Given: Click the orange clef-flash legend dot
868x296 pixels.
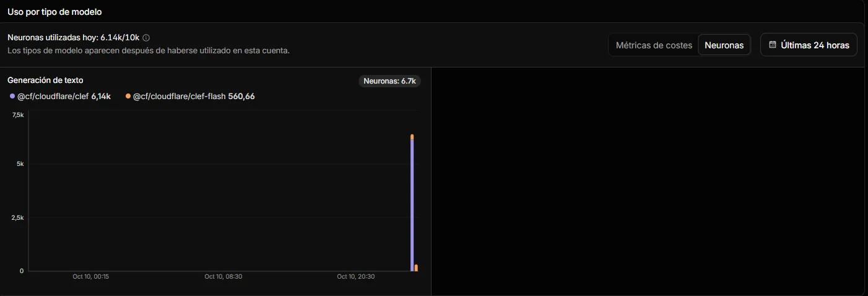Looking at the screenshot, I should point(128,96).
